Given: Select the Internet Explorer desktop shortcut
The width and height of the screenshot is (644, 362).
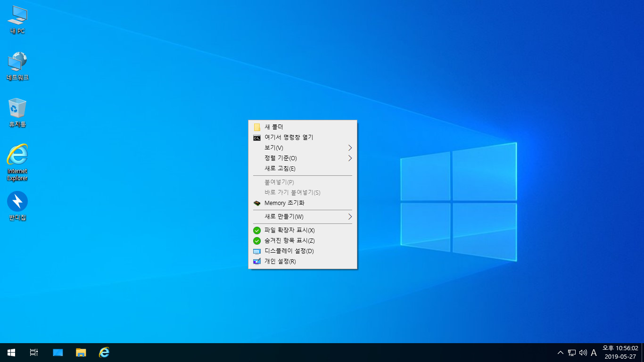Looking at the screenshot, I should pos(17,162).
